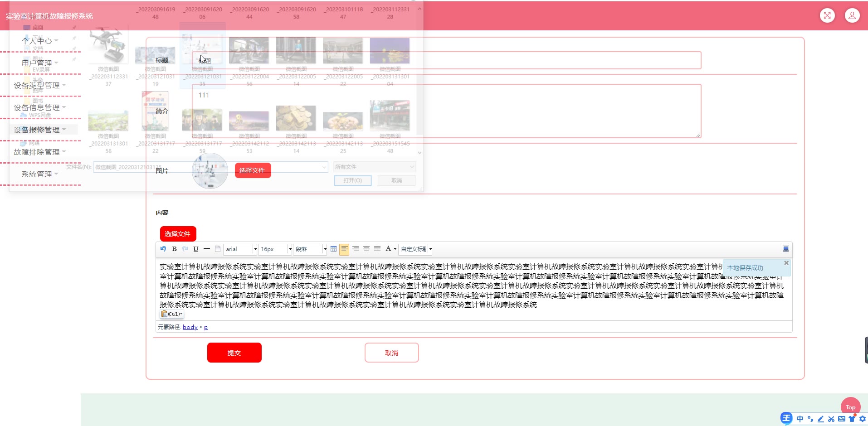The width and height of the screenshot is (868, 426).
Task: Click the faded 取消 in the file dialog
Action: [397, 180]
